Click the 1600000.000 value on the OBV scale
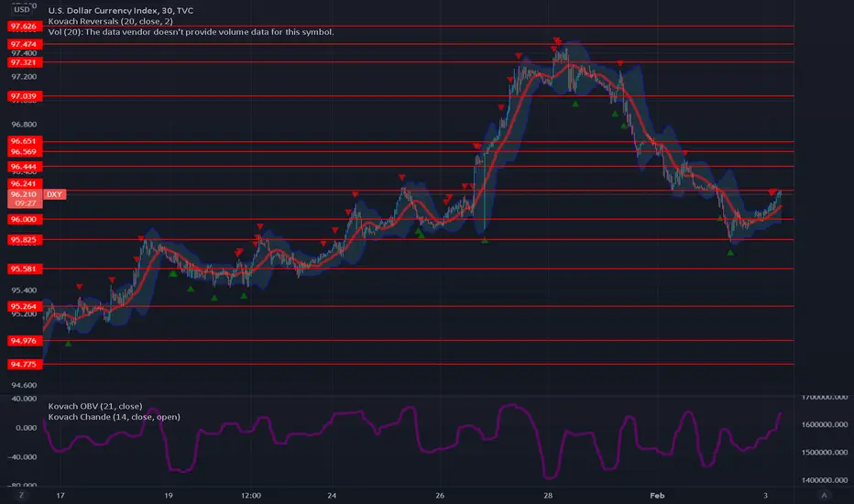854x504 pixels. point(825,424)
